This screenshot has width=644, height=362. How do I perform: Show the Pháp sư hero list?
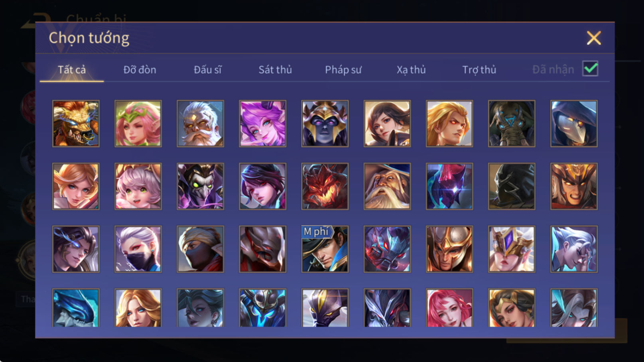click(x=343, y=70)
